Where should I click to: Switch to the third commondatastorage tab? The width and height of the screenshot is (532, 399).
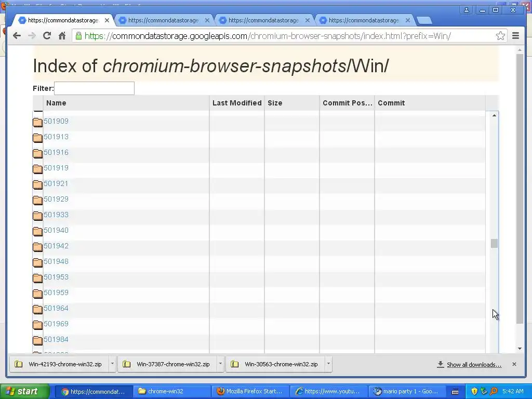(x=263, y=20)
